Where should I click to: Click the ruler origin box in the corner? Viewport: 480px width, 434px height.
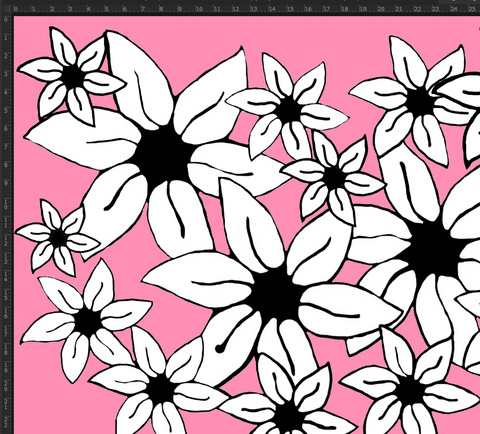tap(6, 7)
